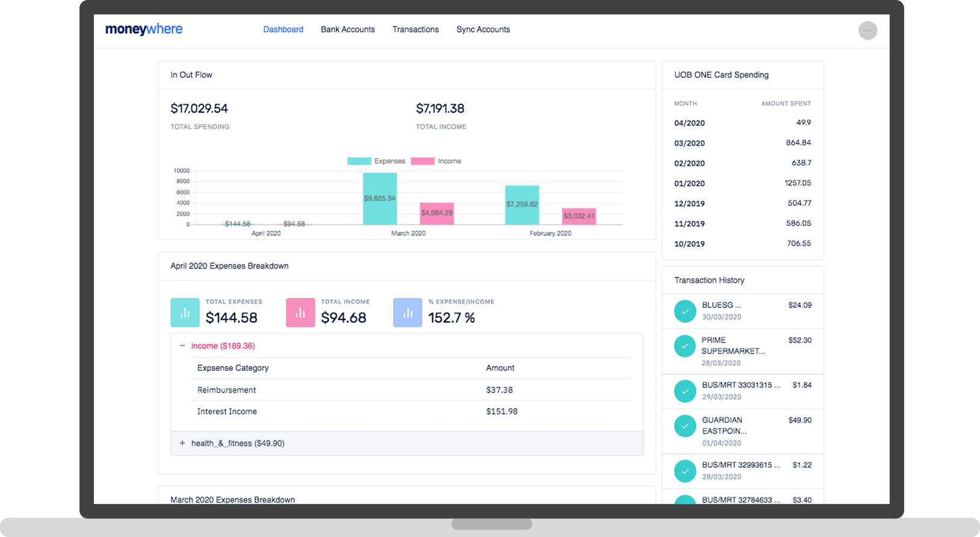Open the Transactions page
Viewport: 980px width, 537px height.
click(415, 29)
